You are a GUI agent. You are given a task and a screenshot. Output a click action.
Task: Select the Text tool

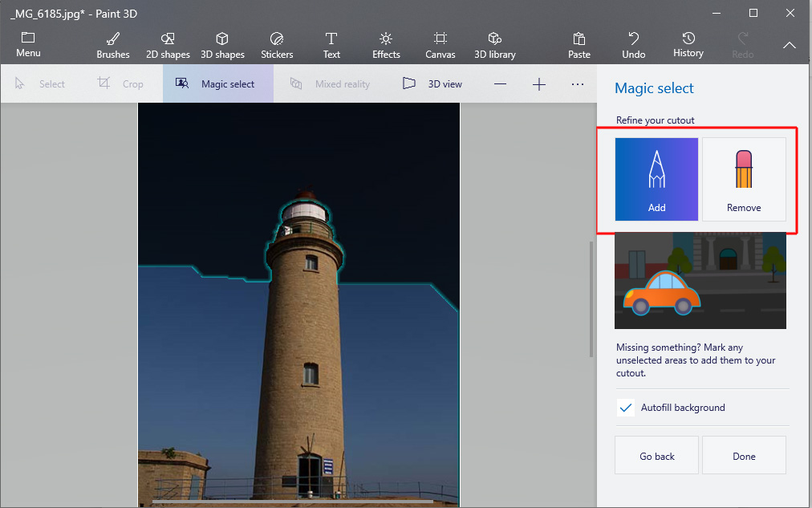coord(331,45)
